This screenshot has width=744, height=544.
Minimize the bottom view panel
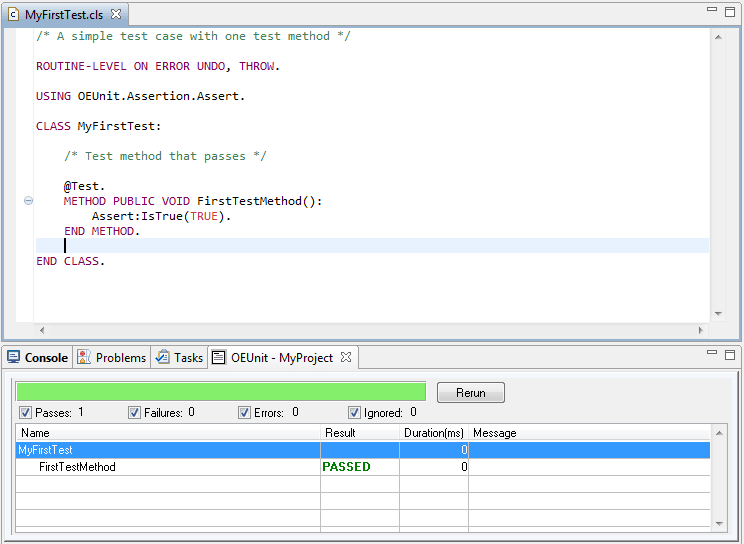tap(712, 353)
